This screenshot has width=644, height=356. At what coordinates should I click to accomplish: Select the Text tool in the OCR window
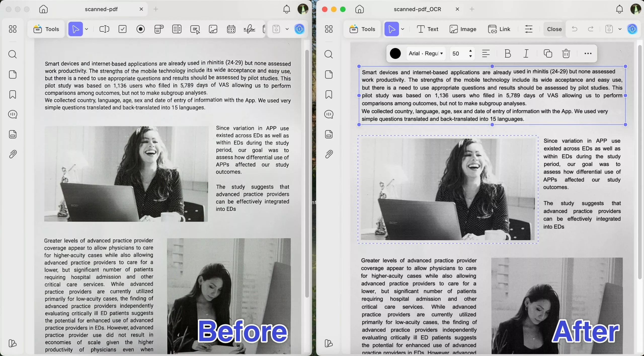pyautogui.click(x=427, y=29)
